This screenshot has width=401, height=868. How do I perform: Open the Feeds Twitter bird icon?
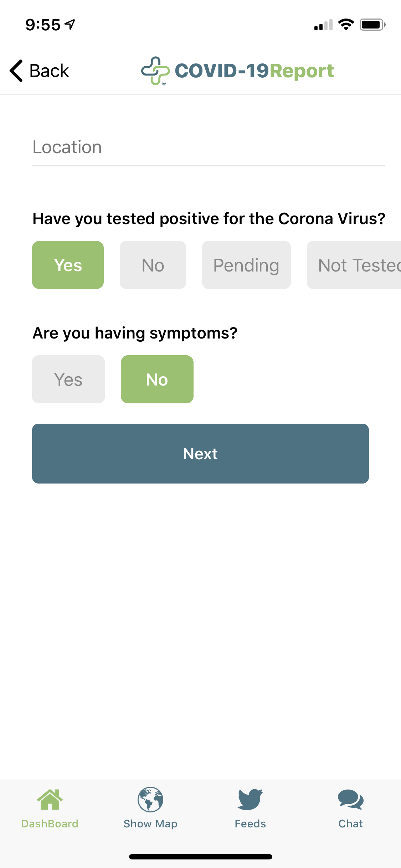pyautogui.click(x=250, y=800)
